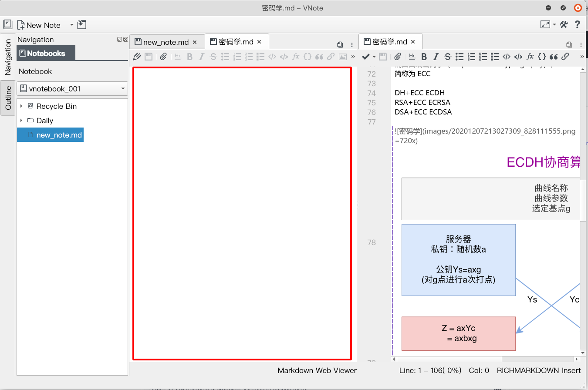The image size is (588, 390).
Task: Select the Notebooks tab in Navigation panel
Action: coord(46,54)
